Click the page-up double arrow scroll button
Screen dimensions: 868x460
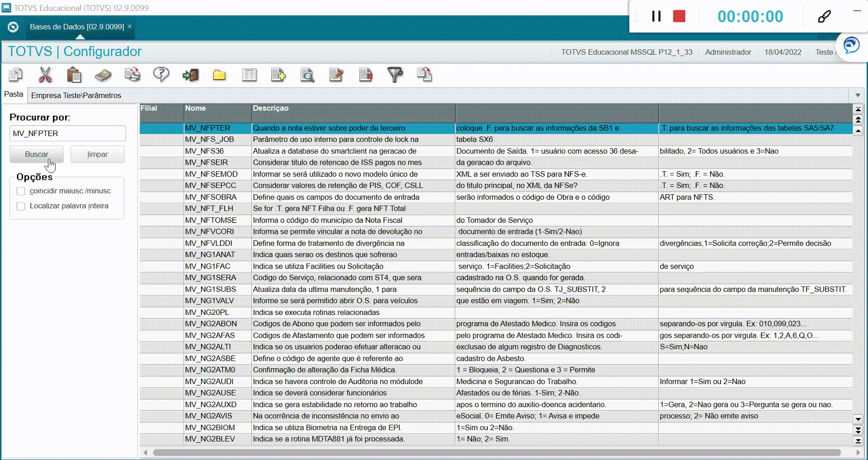[x=858, y=120]
